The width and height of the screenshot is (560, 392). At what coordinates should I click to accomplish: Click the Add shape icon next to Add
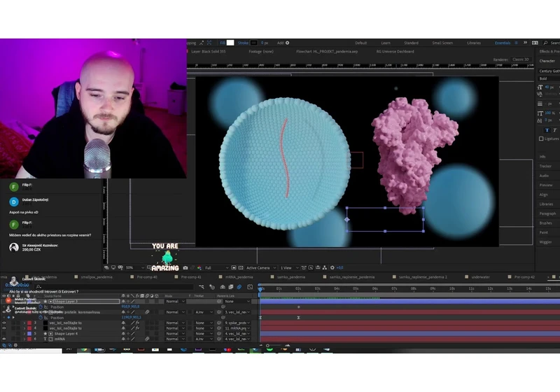tap(288, 43)
